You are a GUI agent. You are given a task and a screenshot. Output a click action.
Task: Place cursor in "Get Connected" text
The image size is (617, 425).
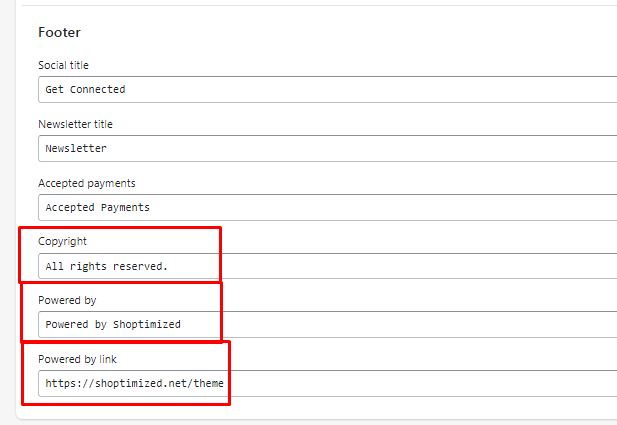point(85,89)
